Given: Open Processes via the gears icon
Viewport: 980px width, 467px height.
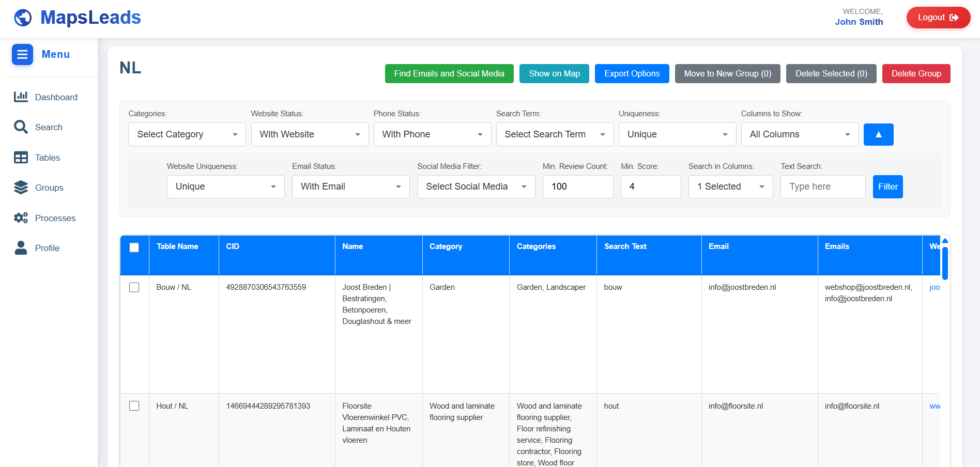Looking at the screenshot, I should tap(21, 218).
